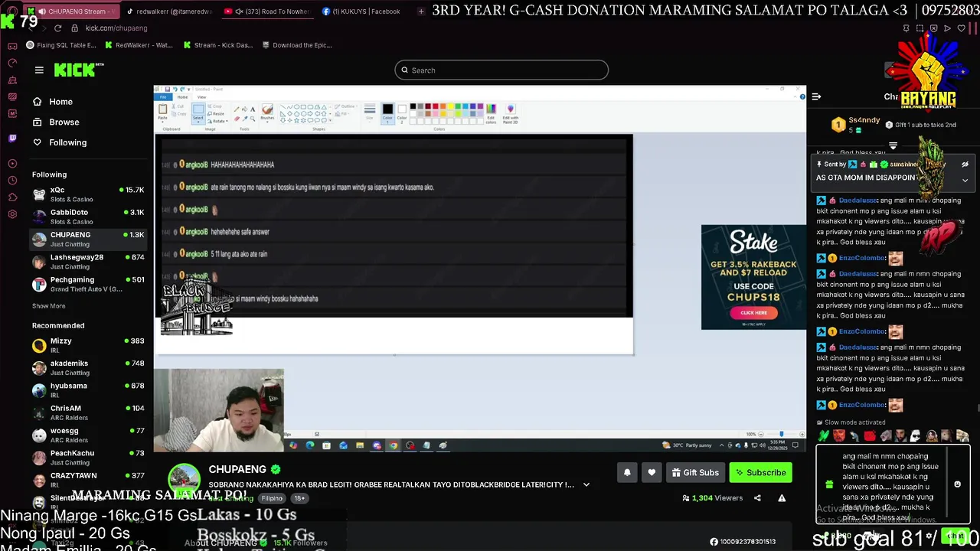The height and width of the screenshot is (551, 980).
Task: Select the Filipino language tag
Action: coord(272,498)
